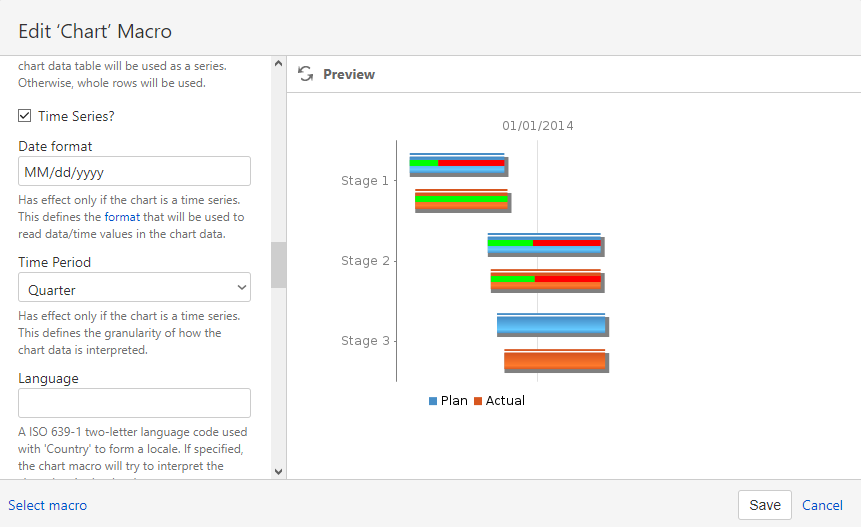Click the Stage 3 blue Plan bar
861x527 pixels.
[551, 325]
